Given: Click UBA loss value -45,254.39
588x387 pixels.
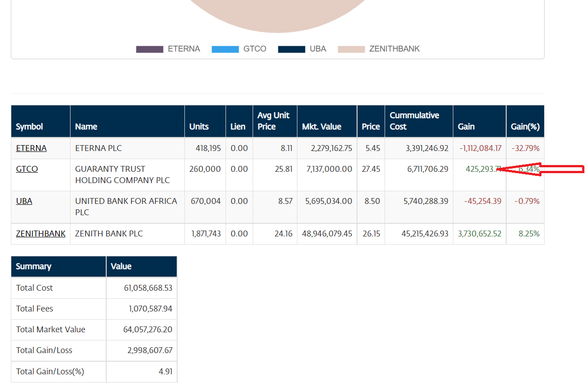Looking at the screenshot, I should tap(483, 201).
